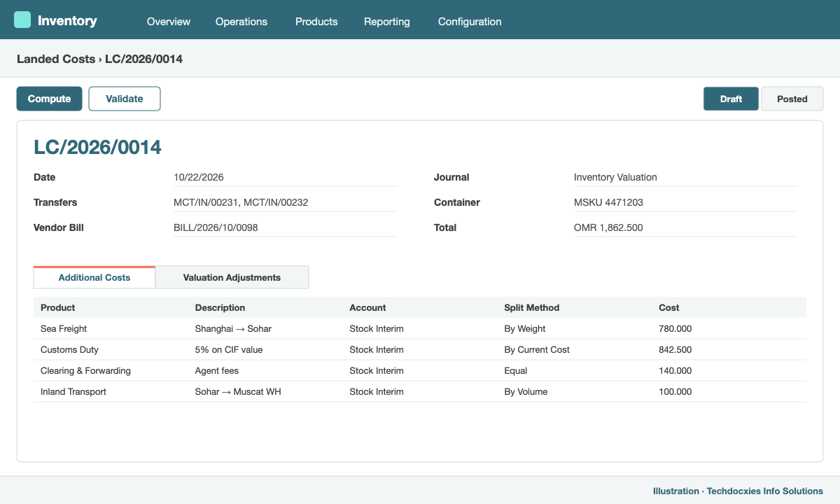Change the 'By Weight' split method
This screenshot has width=840, height=504.
click(525, 328)
